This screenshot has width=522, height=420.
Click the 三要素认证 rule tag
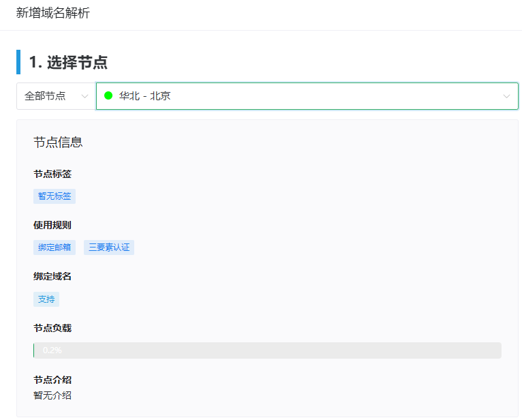(x=109, y=247)
